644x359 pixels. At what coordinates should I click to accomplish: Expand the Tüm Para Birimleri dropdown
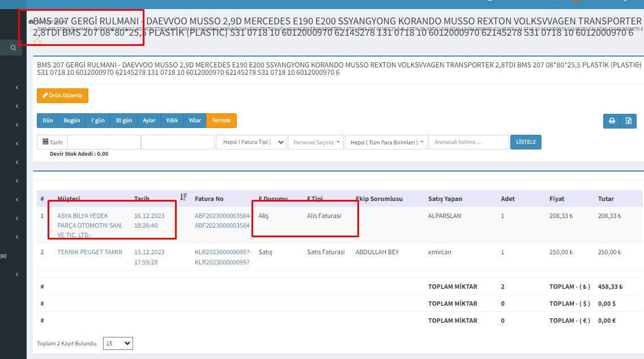click(385, 142)
